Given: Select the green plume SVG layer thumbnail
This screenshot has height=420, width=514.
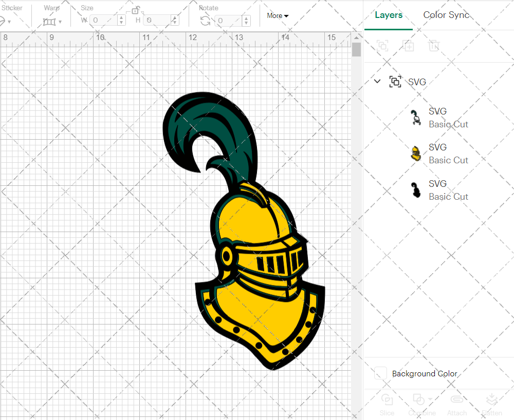Looking at the screenshot, I should (416, 118).
